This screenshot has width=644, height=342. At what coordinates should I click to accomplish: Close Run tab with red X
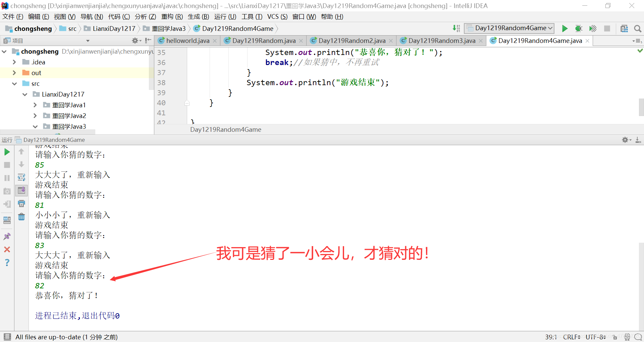7,249
